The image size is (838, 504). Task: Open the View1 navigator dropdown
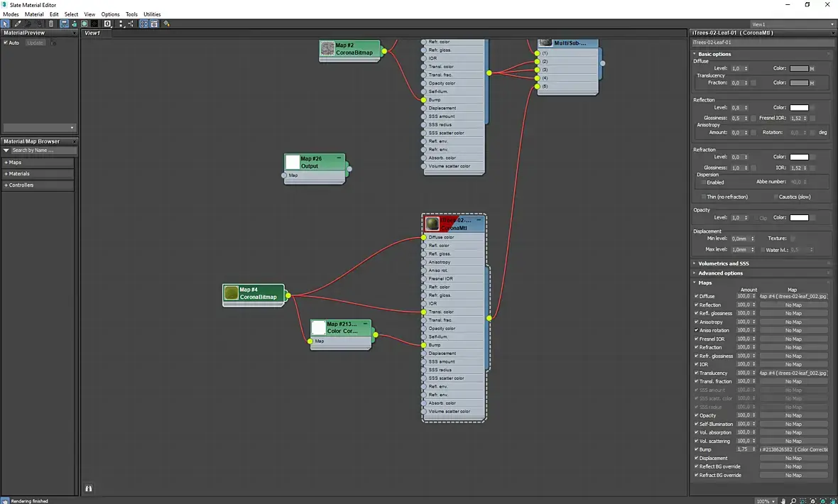tap(793, 25)
